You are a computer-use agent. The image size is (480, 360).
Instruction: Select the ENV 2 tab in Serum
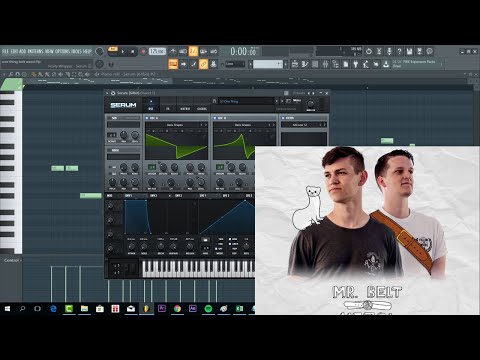point(154,196)
